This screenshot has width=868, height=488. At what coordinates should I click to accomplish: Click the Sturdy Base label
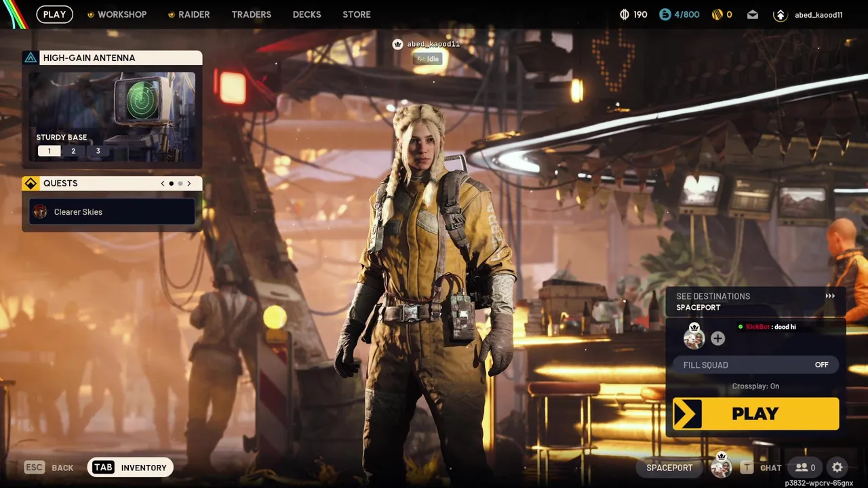(x=62, y=137)
